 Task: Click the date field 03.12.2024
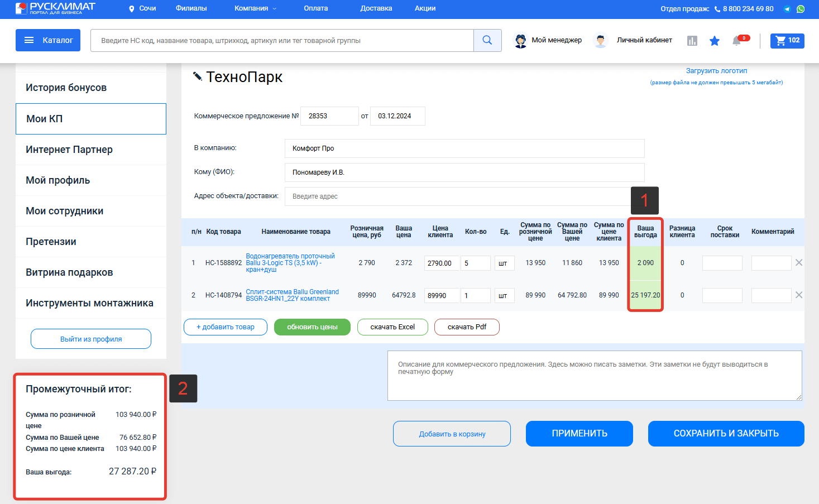pos(397,116)
